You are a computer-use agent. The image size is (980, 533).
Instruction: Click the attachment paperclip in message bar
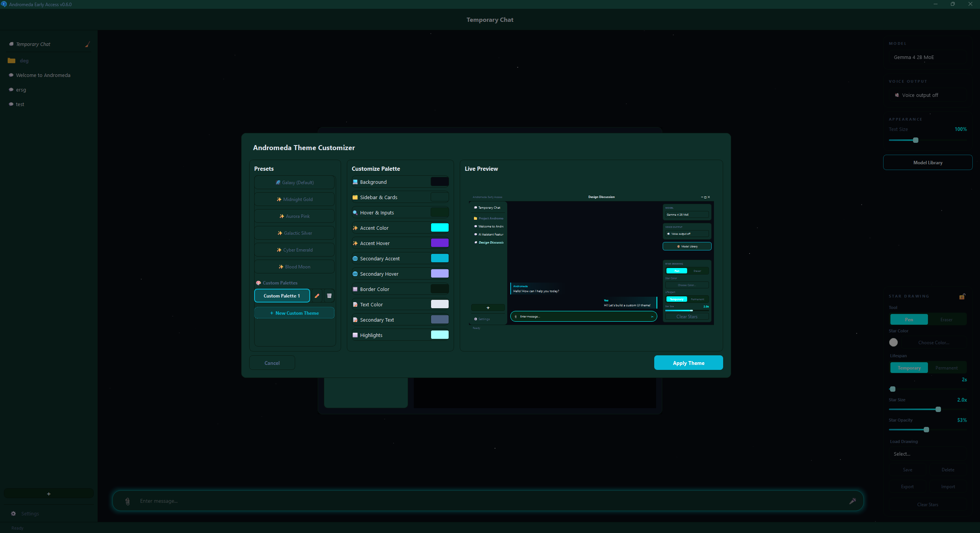[127, 501]
